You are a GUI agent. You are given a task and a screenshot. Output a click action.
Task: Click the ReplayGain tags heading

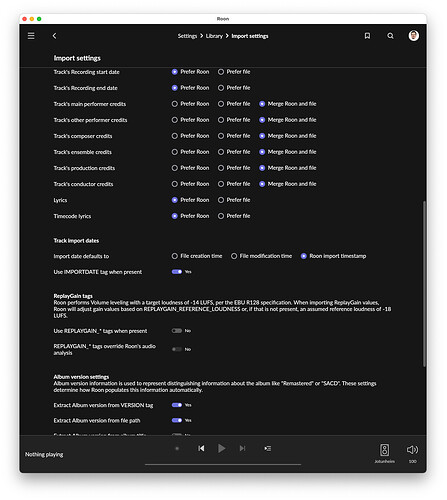[73, 296]
